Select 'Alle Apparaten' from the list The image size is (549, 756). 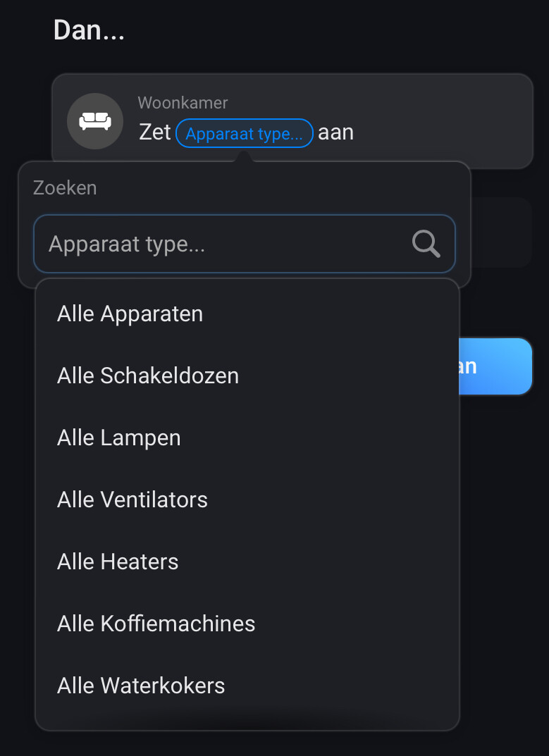[130, 314]
